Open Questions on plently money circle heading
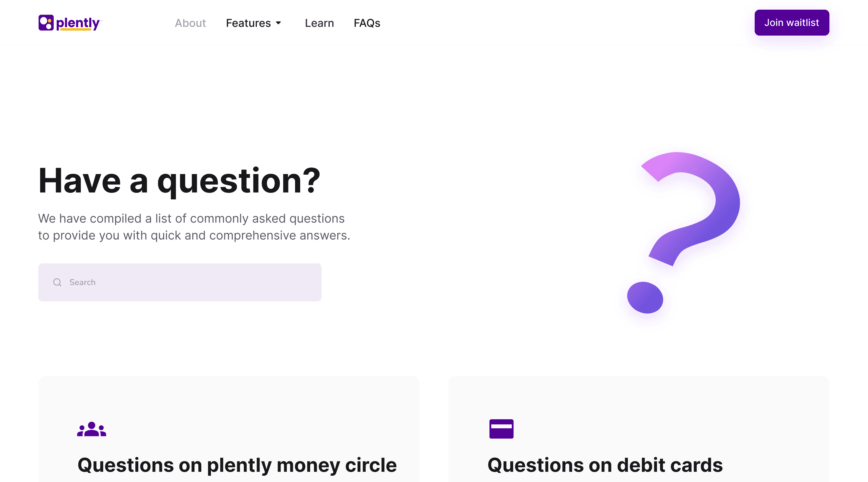This screenshot has width=868, height=482. click(x=237, y=465)
